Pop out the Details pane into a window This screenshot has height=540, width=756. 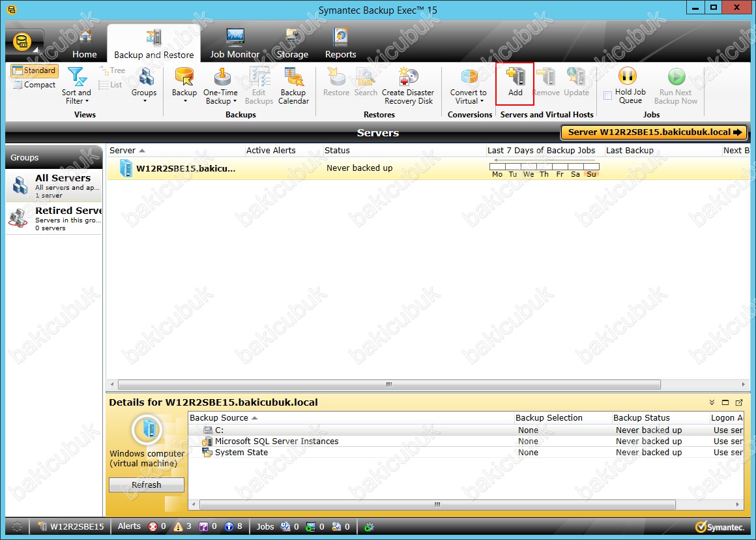738,402
